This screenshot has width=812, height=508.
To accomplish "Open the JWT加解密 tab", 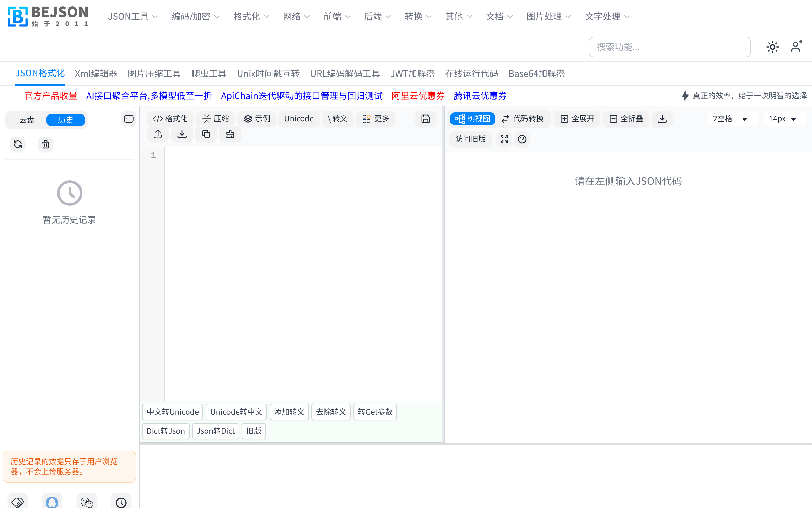I will click(412, 74).
